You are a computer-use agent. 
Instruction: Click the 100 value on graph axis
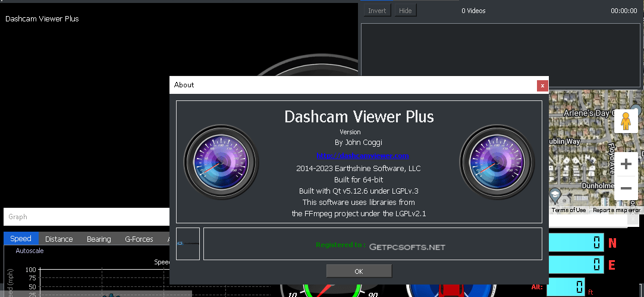pos(30,270)
